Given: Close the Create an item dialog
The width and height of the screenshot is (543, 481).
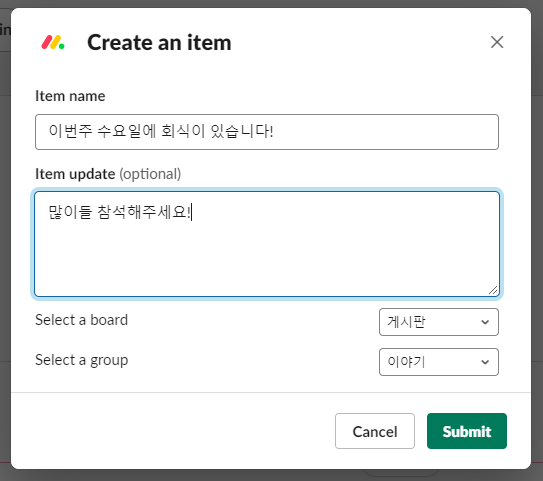Looking at the screenshot, I should pos(497,42).
